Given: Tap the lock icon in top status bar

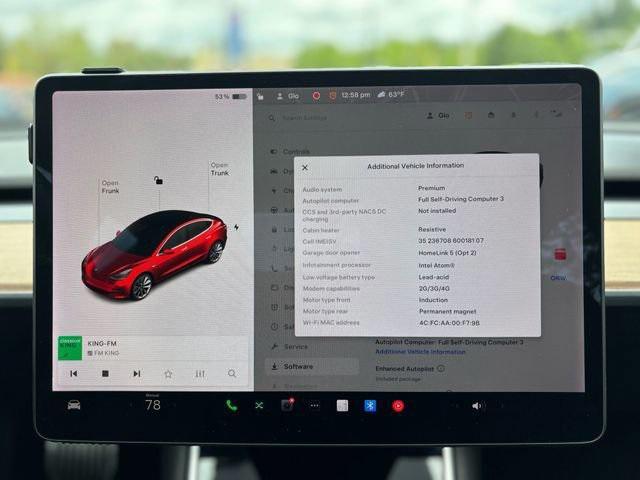Looking at the screenshot, I should click(260, 96).
